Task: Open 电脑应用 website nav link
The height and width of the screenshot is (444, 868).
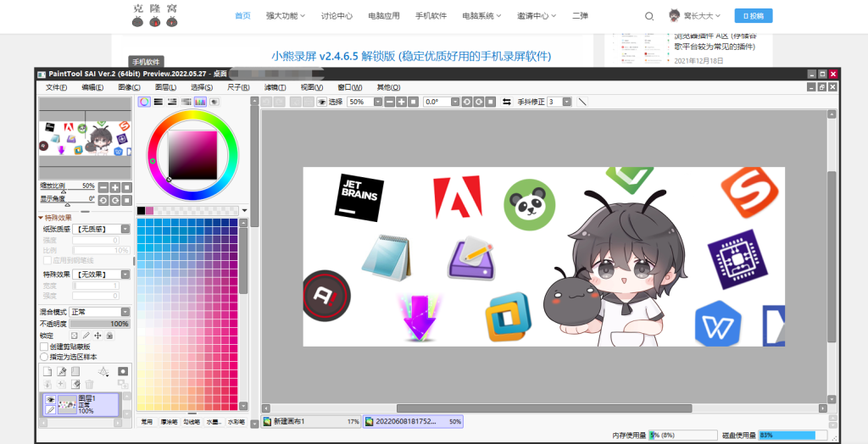Action: tap(384, 15)
